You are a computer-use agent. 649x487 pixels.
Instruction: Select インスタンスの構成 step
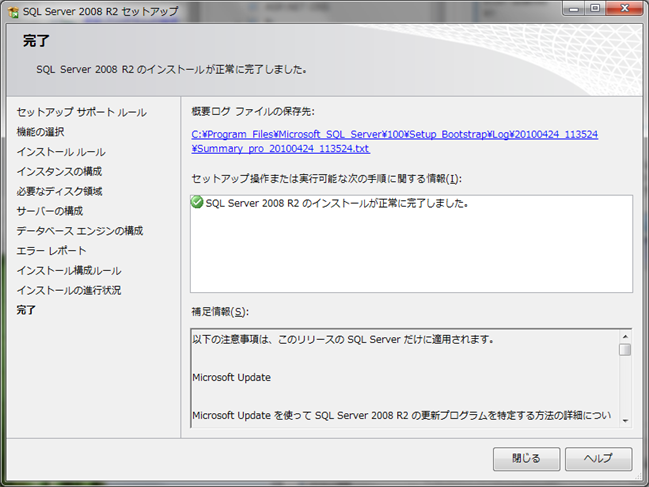coord(59,171)
